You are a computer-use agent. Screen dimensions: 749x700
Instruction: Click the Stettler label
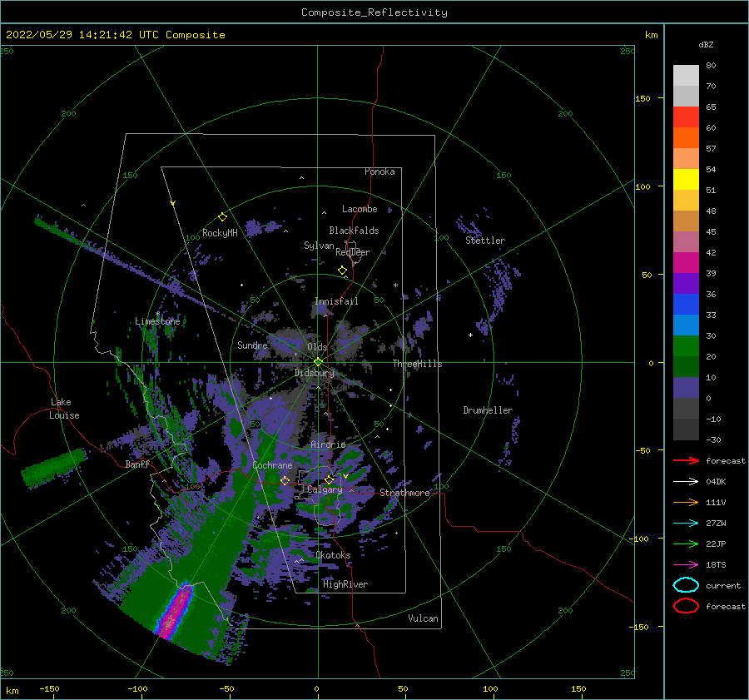485,241
